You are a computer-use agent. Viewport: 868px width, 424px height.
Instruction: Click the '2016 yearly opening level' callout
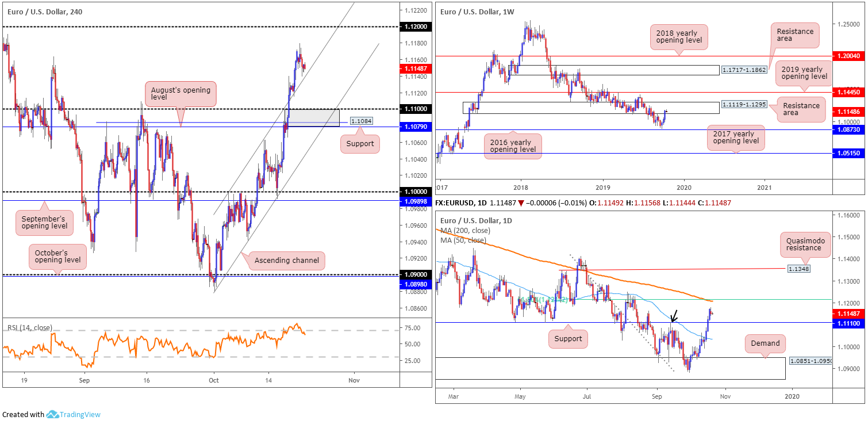pyautogui.click(x=512, y=146)
